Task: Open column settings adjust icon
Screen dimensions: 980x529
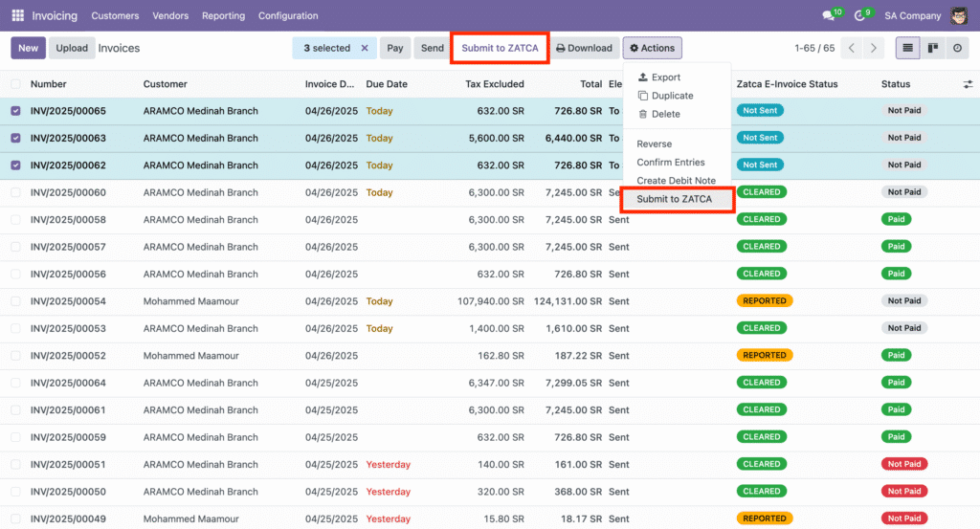Action: pos(968,84)
